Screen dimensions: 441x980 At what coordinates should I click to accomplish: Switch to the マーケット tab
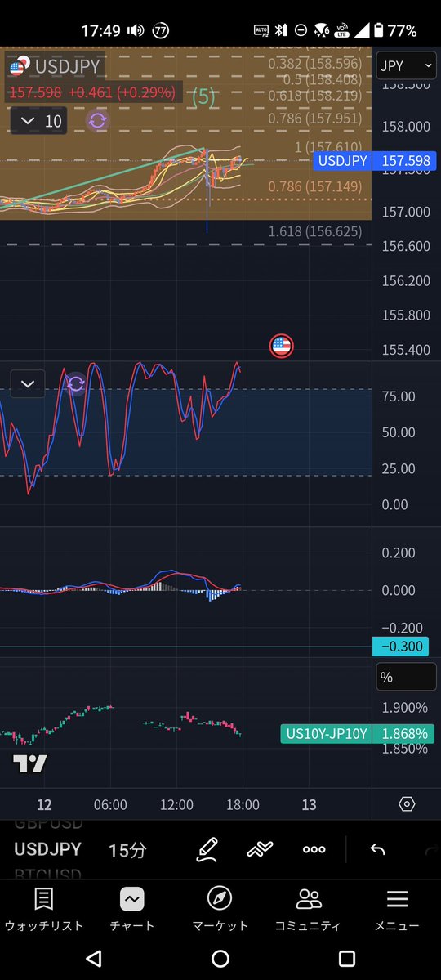pyautogui.click(x=220, y=910)
